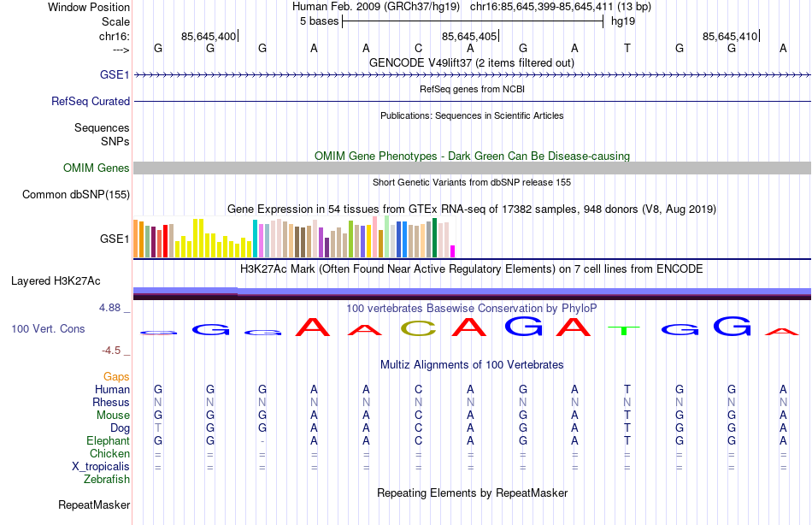
Task: Select Multiz Alignments of 100 Vertebrates title
Action: click(x=472, y=364)
